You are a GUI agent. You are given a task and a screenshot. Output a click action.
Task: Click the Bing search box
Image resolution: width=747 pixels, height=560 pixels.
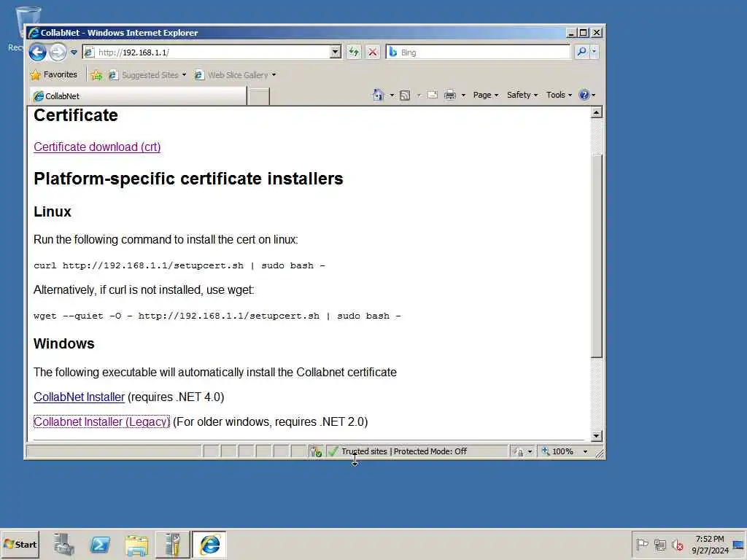tap(478, 52)
